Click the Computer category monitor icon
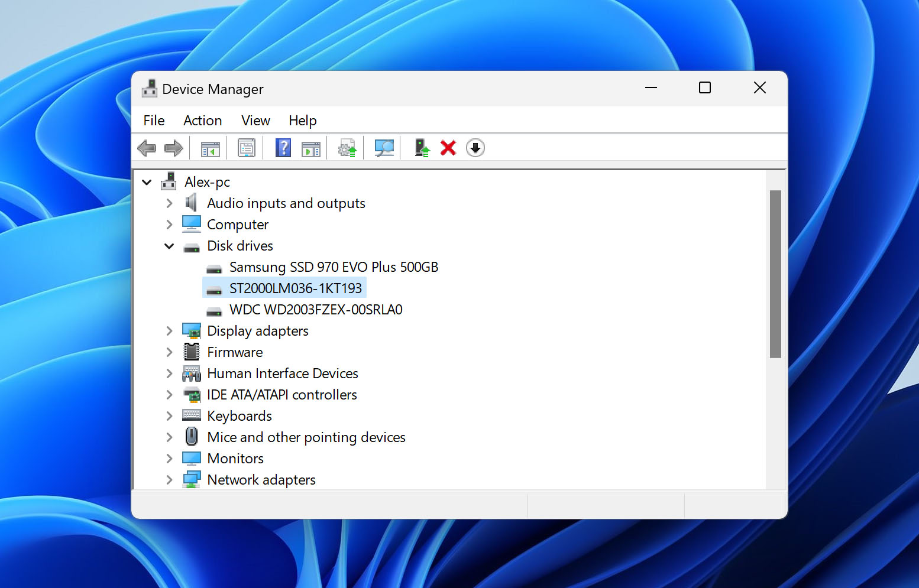Image resolution: width=919 pixels, height=588 pixels. tap(192, 224)
